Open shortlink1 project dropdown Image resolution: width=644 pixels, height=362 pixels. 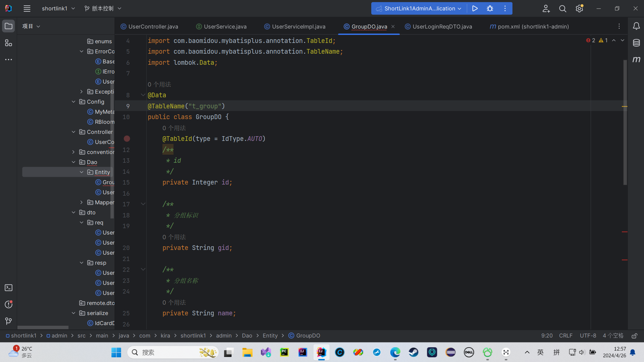point(58,8)
